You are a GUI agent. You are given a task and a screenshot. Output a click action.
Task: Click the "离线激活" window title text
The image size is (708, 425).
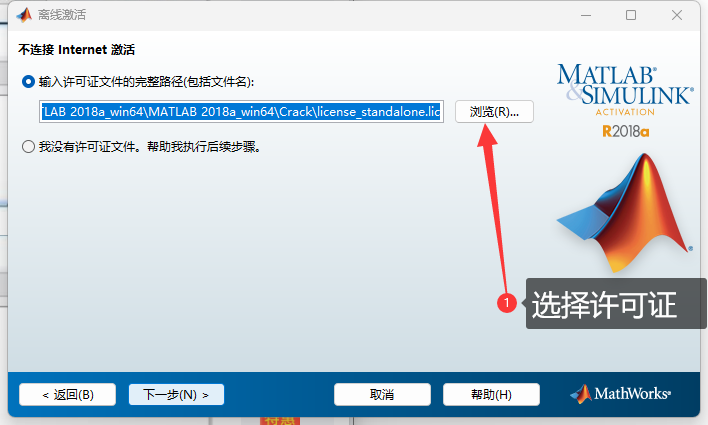point(62,15)
